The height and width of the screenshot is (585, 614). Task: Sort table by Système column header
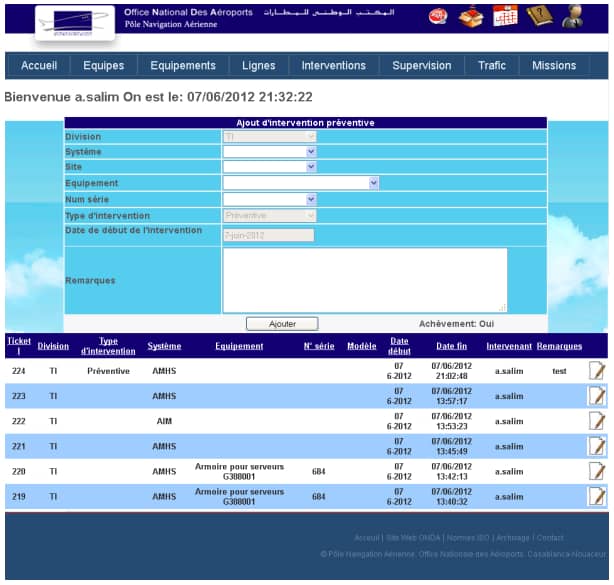[164, 346]
